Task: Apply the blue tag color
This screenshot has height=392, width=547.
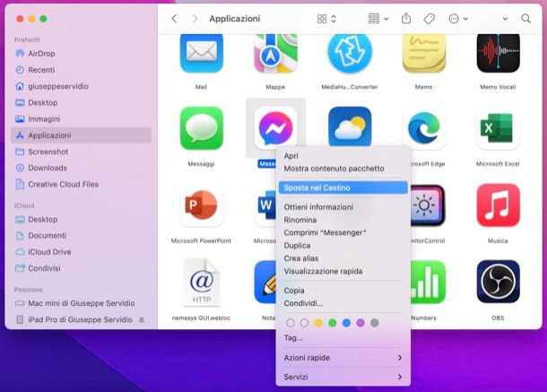Action: pyautogui.click(x=346, y=323)
